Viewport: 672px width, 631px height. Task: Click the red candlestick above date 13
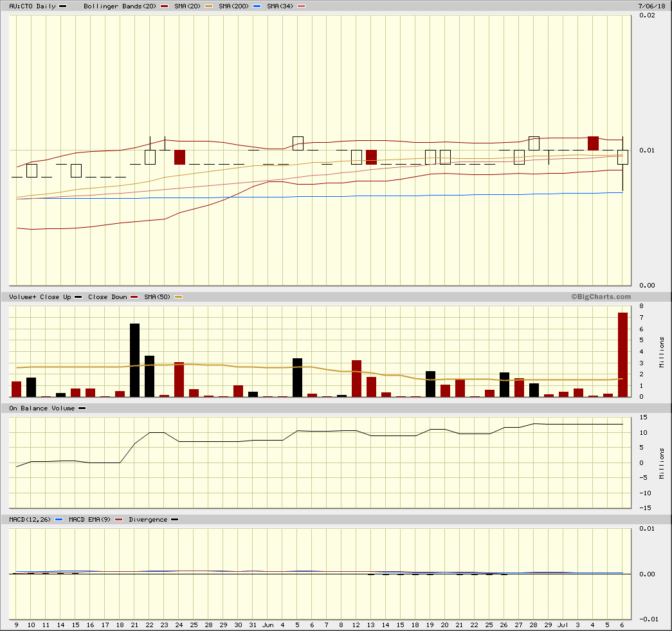(371, 158)
